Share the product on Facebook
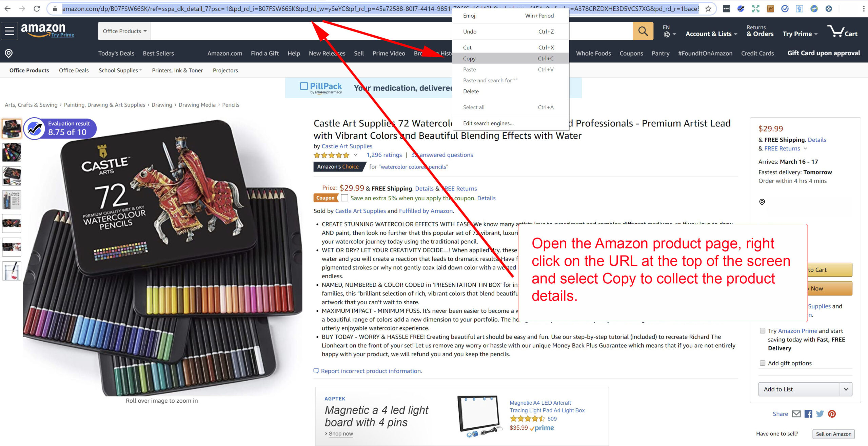The width and height of the screenshot is (868, 446). pyautogui.click(x=808, y=414)
